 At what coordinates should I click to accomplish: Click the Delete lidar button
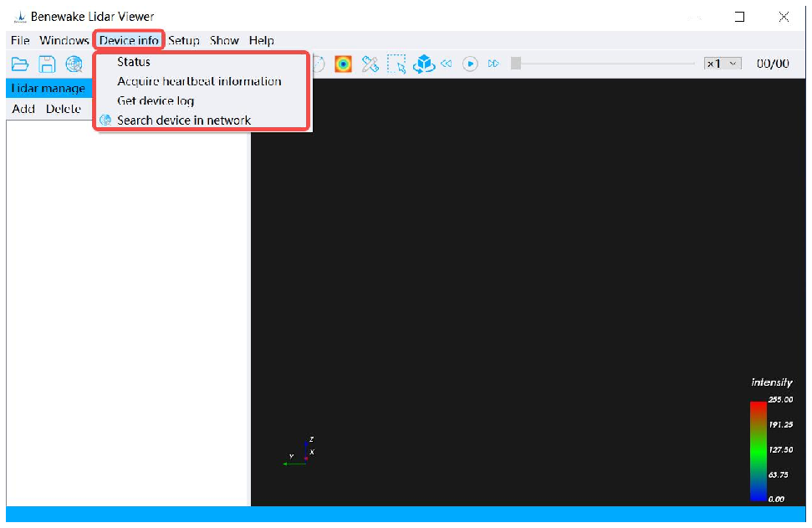64,109
